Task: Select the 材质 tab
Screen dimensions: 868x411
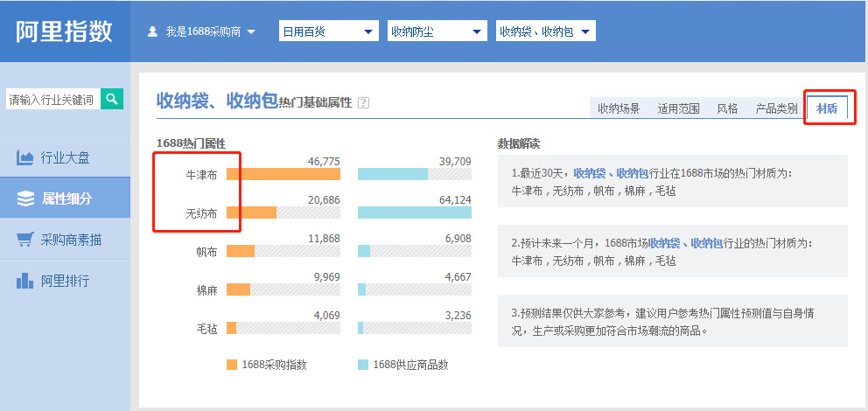Action: 827,108
